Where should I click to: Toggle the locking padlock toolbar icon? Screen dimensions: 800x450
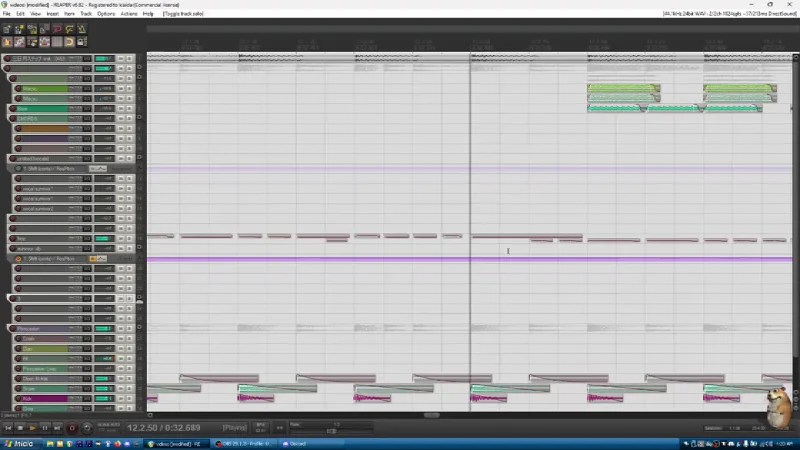82,42
